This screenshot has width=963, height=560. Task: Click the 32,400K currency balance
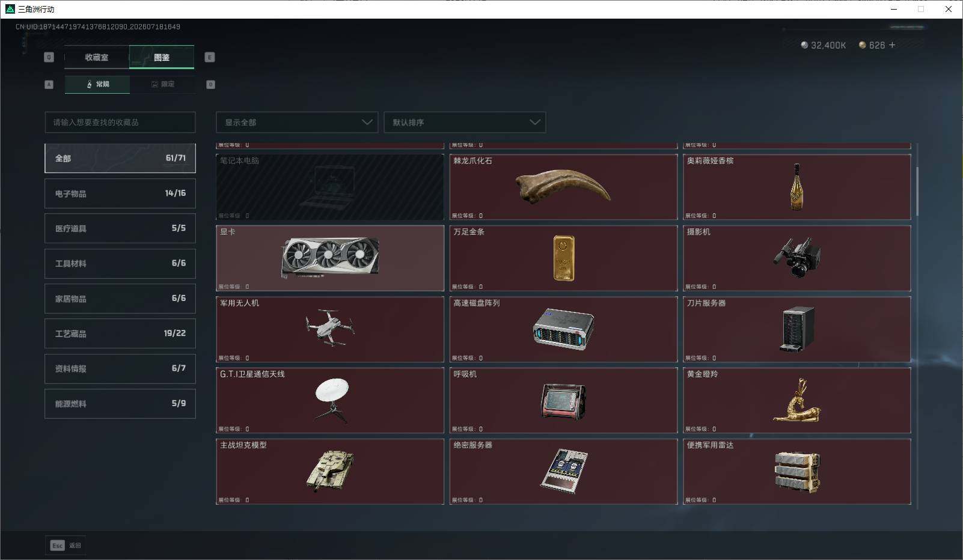click(828, 45)
